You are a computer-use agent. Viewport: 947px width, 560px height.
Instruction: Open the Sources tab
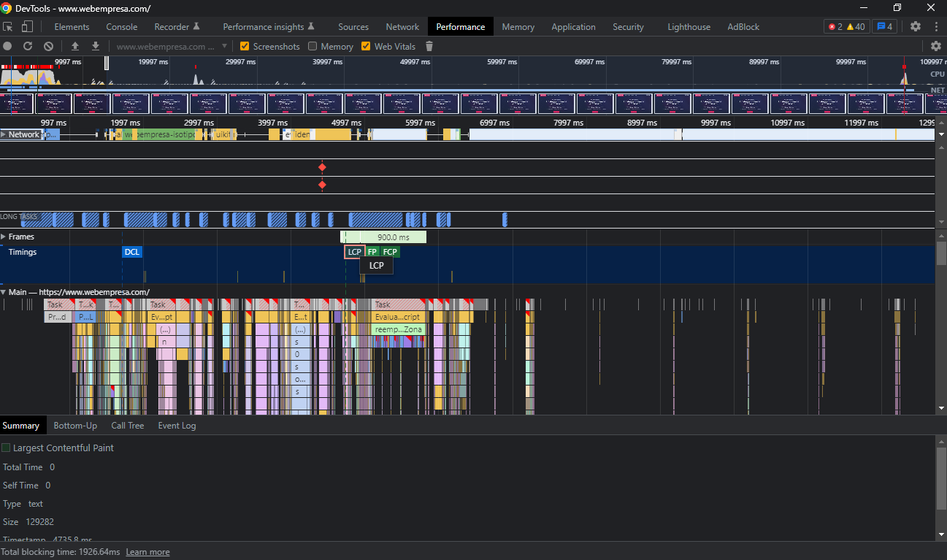coord(353,26)
